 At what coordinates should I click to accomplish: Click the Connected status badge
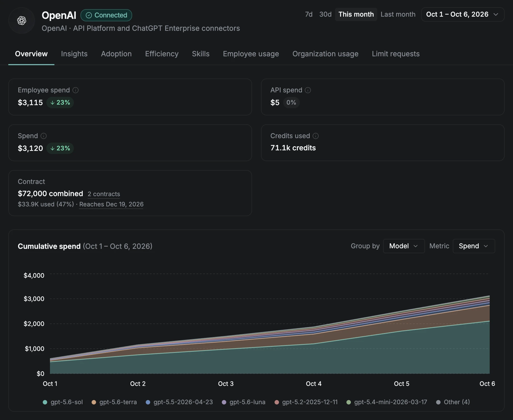(106, 15)
